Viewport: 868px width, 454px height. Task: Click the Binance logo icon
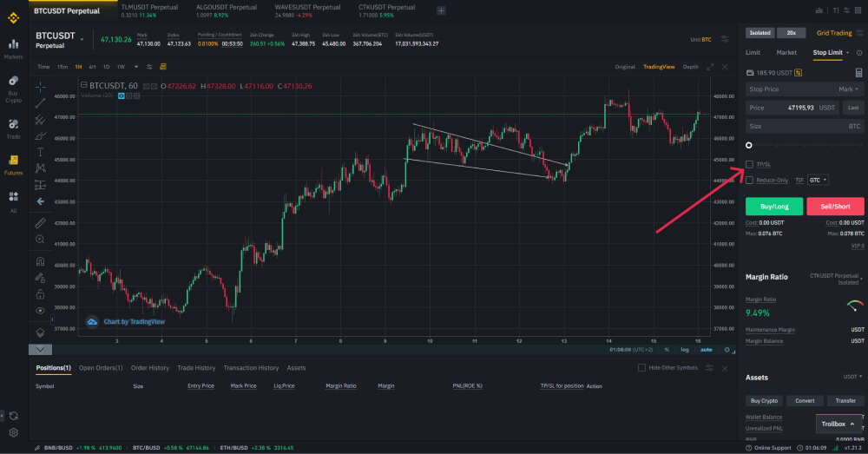(13, 17)
